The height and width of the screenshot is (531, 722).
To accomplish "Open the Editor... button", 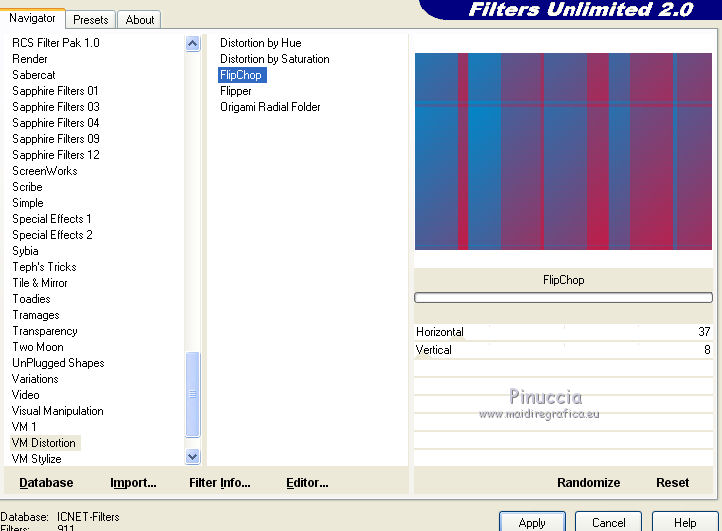I will click(x=307, y=483).
